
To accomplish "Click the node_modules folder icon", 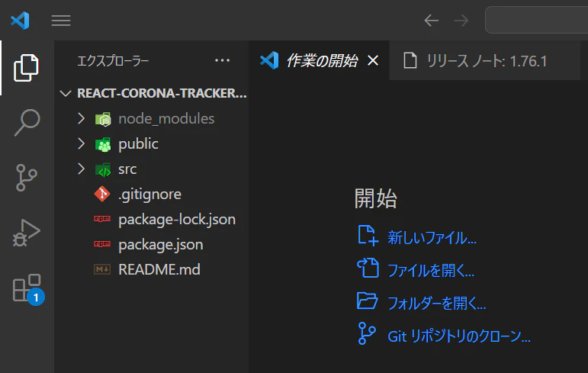I will pos(103,119).
